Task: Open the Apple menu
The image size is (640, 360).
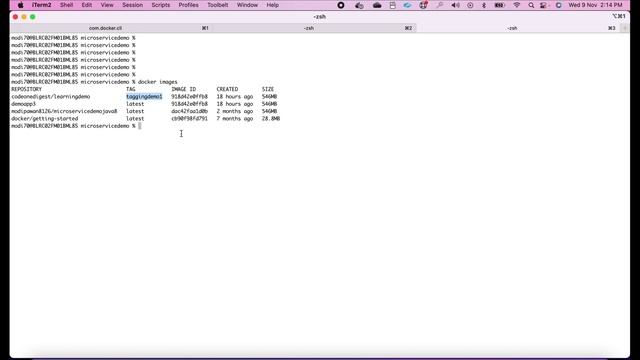Action: tap(20, 5)
